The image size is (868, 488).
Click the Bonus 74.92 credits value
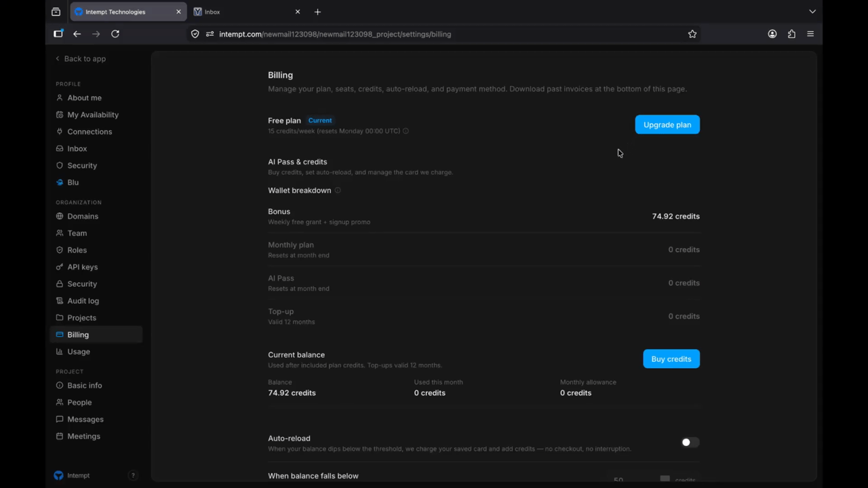pos(676,216)
